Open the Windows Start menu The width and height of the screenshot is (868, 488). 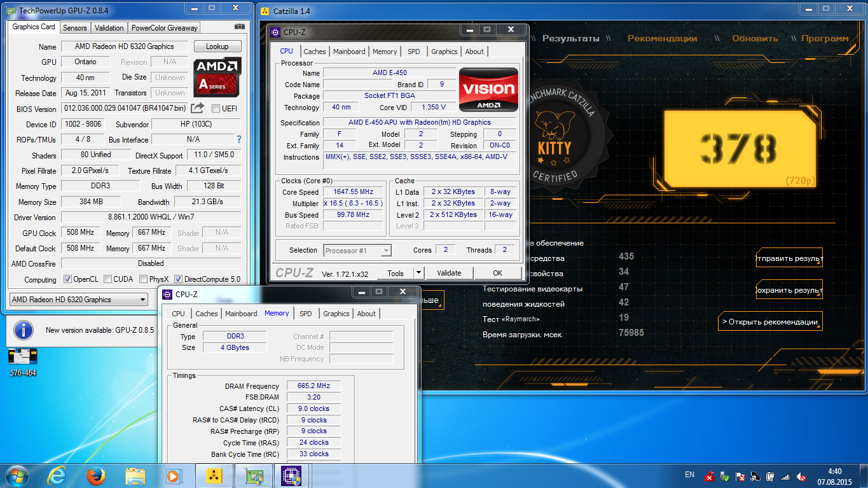click(x=16, y=475)
